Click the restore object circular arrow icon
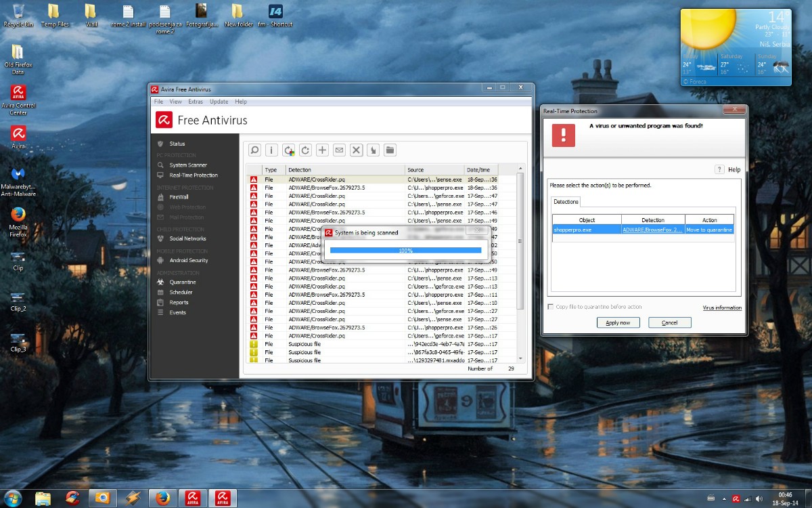 306,150
